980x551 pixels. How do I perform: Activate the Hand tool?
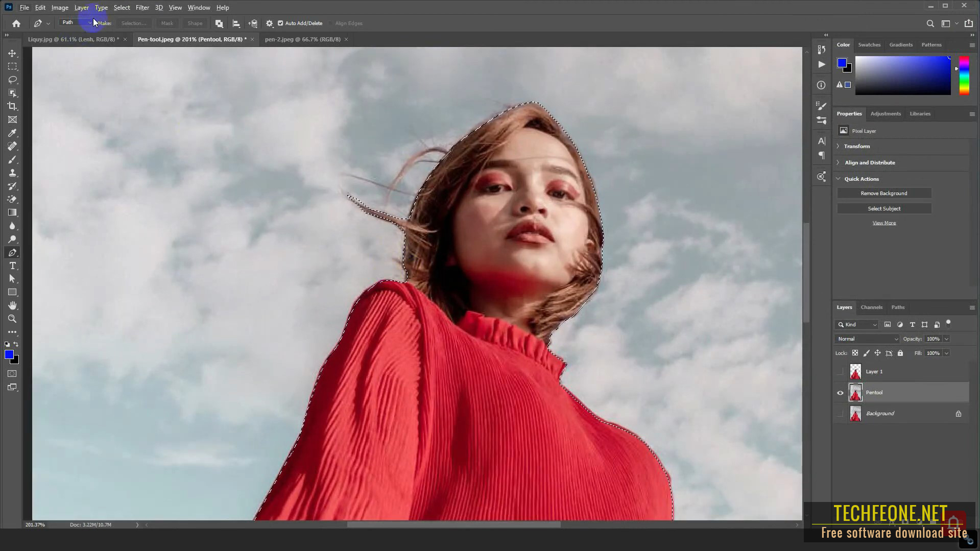pyautogui.click(x=12, y=305)
